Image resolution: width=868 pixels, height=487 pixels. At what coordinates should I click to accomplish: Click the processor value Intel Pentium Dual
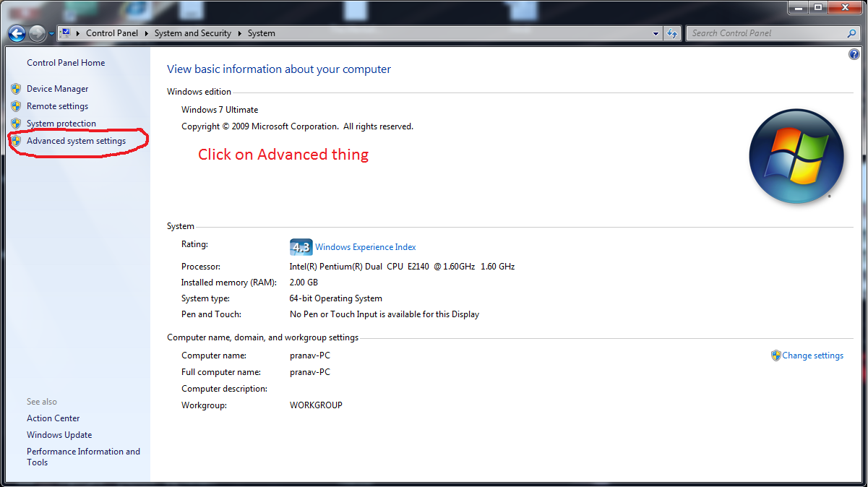(402, 267)
